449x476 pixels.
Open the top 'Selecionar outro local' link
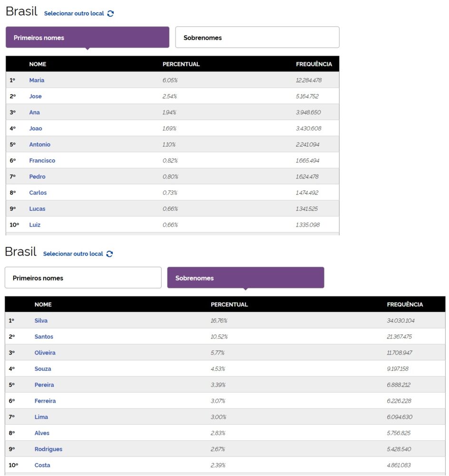click(x=74, y=13)
